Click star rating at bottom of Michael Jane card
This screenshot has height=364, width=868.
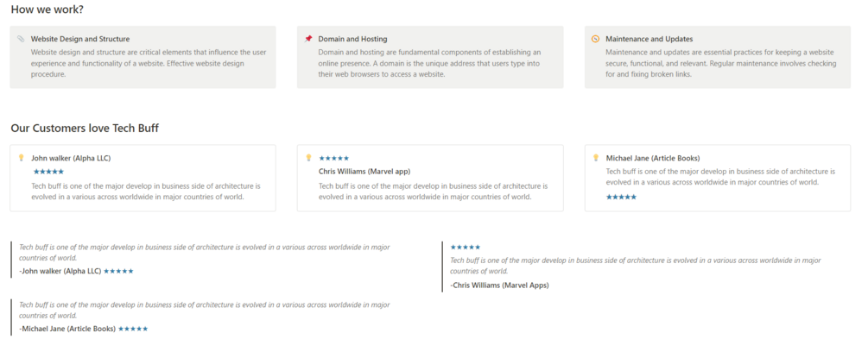(621, 198)
